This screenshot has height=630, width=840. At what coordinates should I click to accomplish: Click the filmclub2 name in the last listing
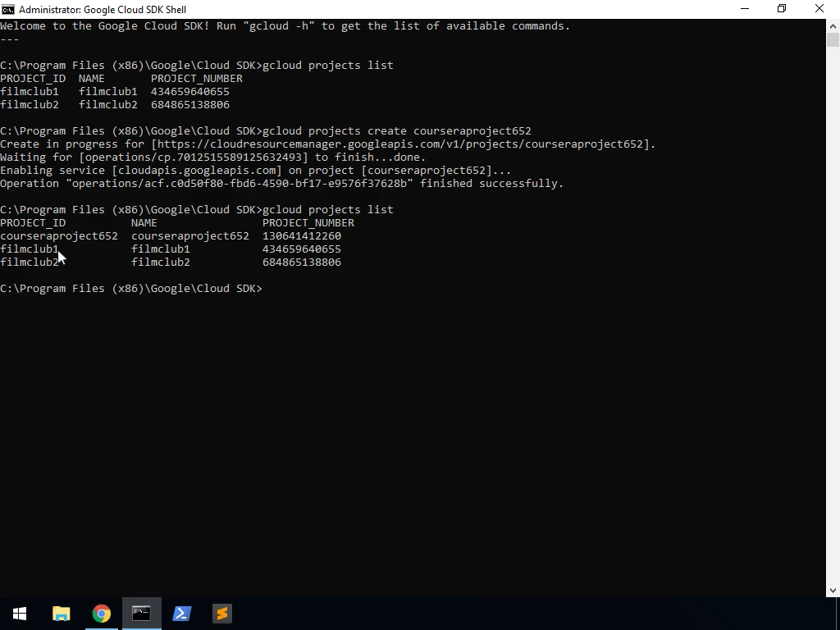tap(161, 262)
